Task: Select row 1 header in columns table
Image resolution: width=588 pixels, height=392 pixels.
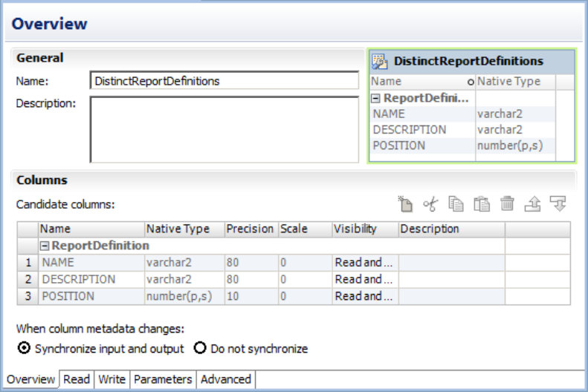Action: point(28,263)
